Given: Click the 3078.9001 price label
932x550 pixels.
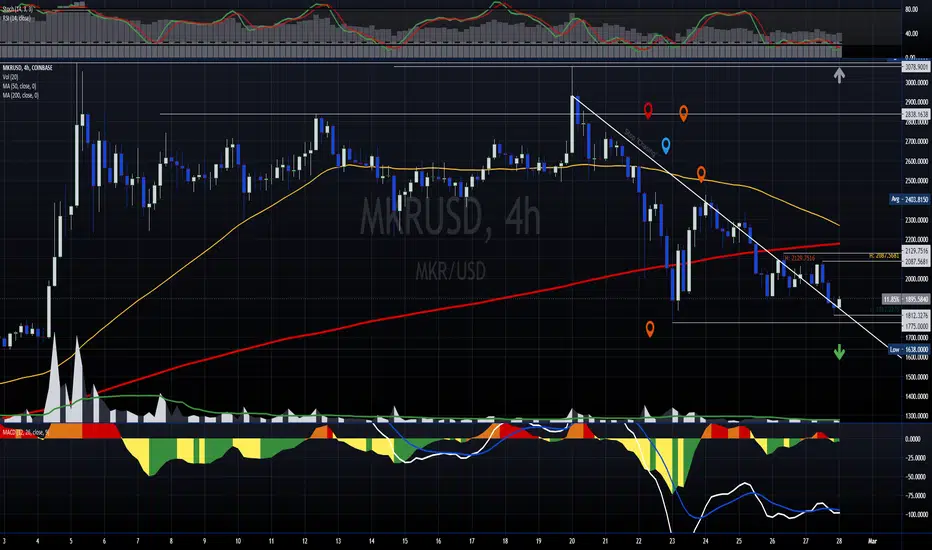Looking at the screenshot, I should tap(916, 67).
